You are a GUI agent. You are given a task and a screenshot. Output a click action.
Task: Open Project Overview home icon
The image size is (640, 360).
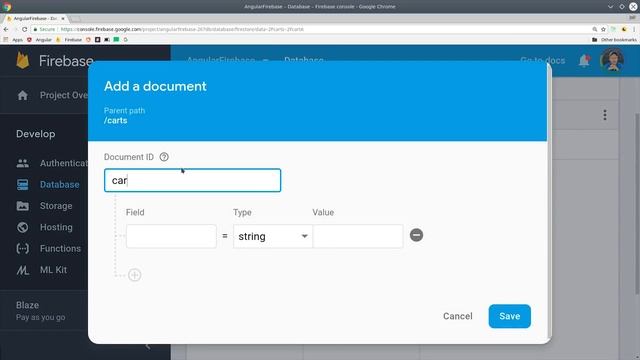(22, 95)
